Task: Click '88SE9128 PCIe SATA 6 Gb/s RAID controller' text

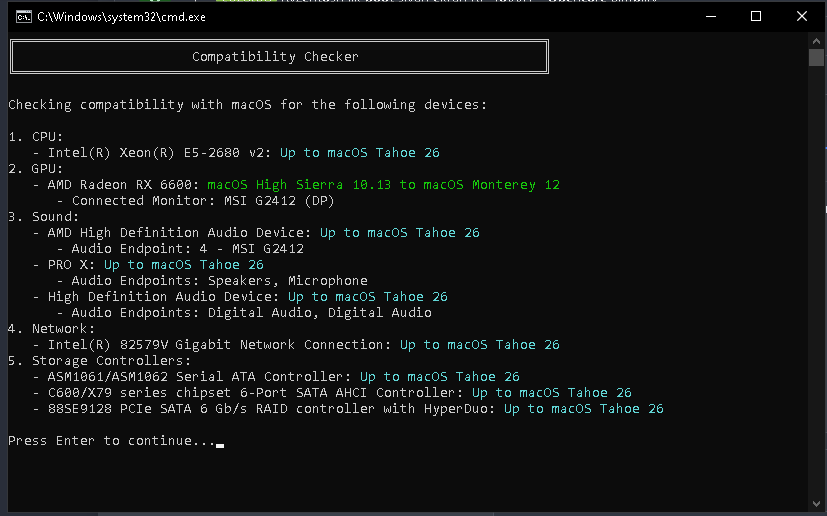Action: coord(211,408)
